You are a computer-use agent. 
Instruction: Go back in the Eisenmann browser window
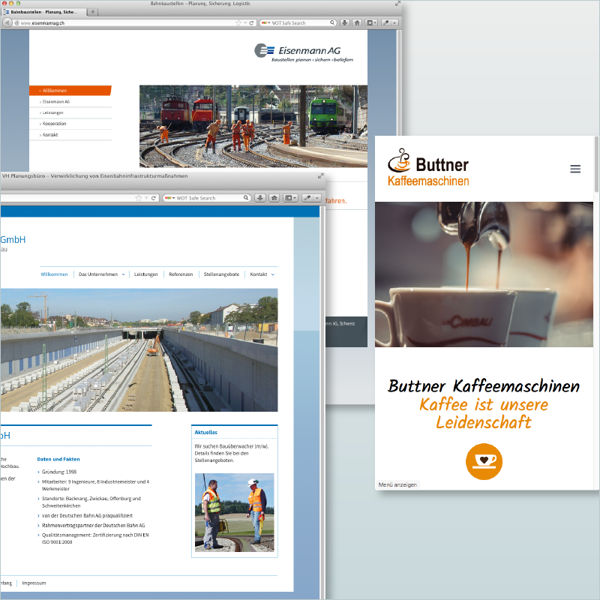point(7,23)
